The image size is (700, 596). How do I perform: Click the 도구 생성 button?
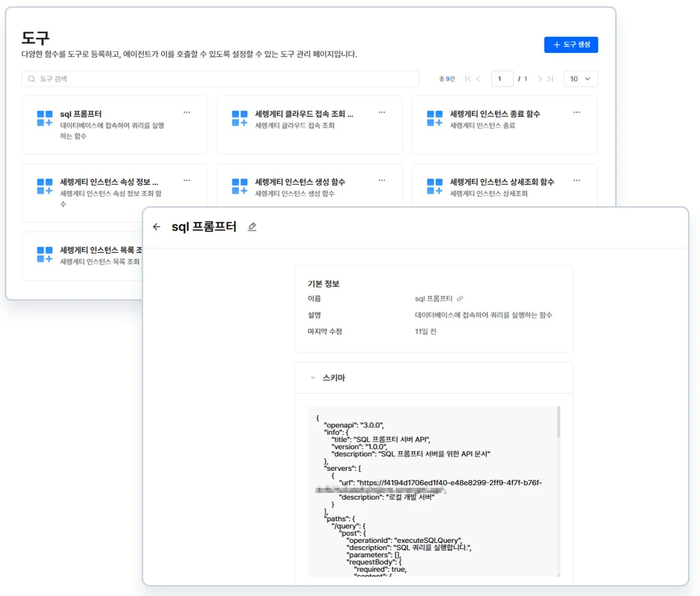(x=571, y=45)
